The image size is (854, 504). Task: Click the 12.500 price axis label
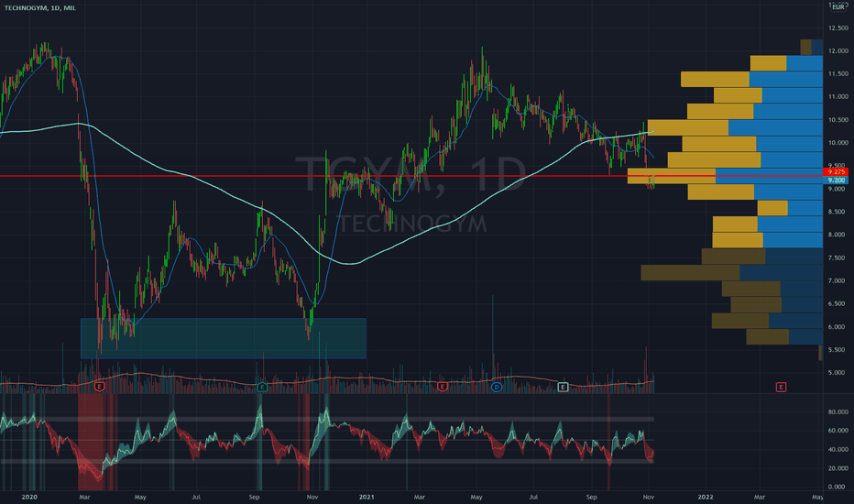[x=838, y=28]
